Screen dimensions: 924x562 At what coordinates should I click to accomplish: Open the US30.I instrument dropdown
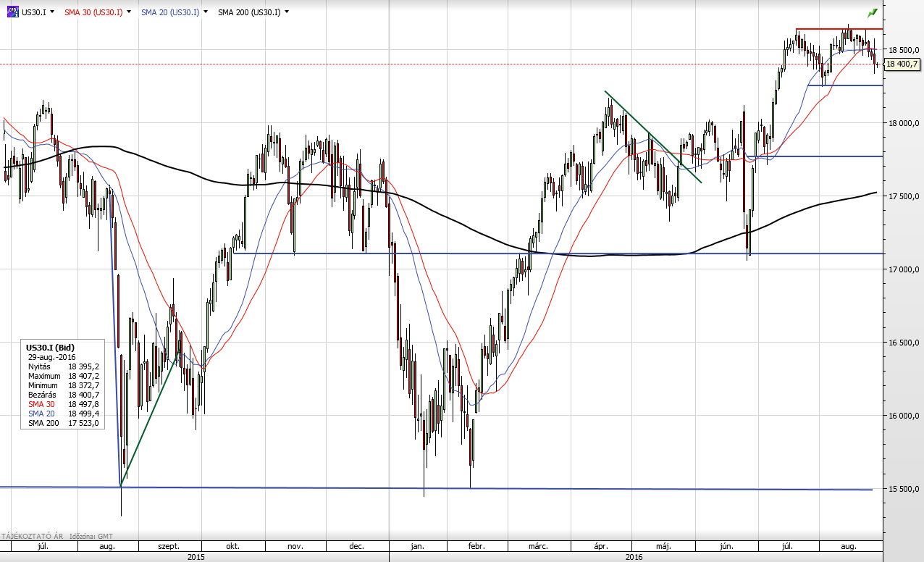[x=53, y=12]
